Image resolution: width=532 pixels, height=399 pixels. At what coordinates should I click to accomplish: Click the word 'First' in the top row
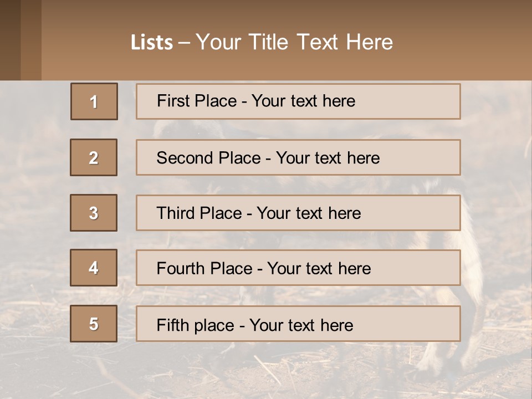173,101
